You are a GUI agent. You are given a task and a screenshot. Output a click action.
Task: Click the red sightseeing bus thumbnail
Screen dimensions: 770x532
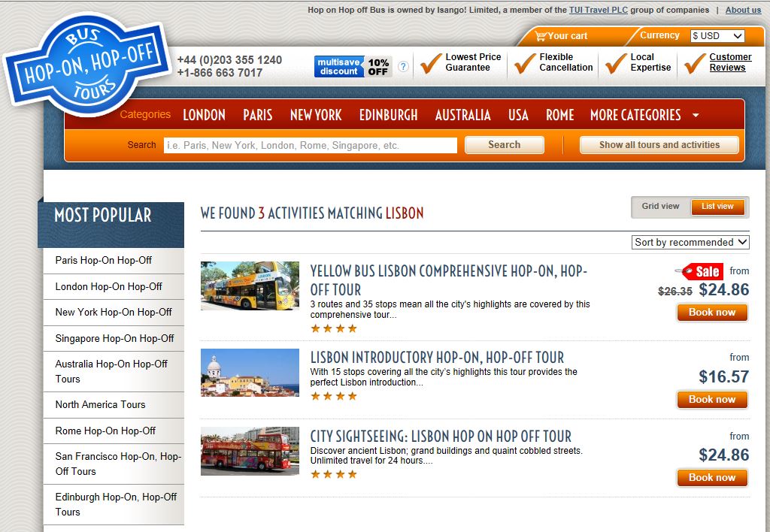pyautogui.click(x=250, y=451)
